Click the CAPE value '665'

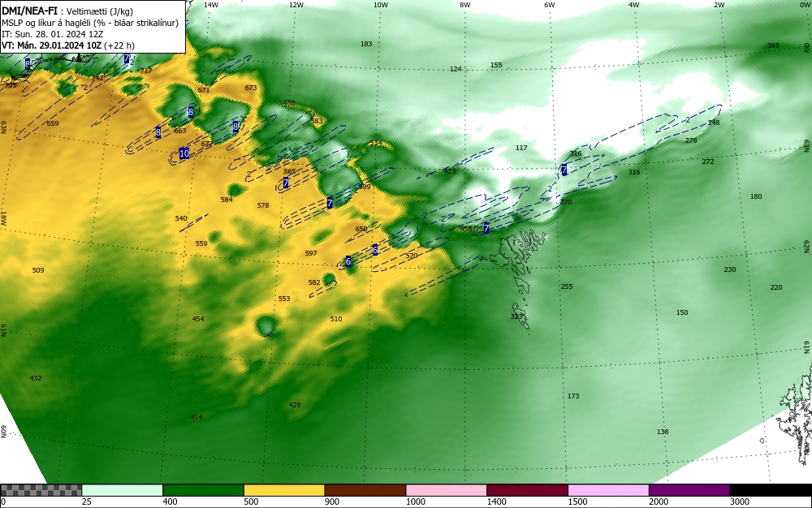(290, 171)
